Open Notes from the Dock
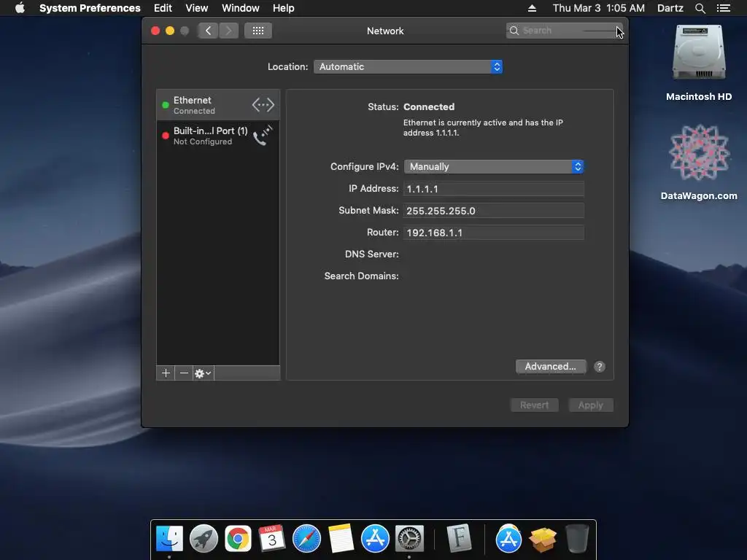Screen dimensions: 747x560 click(x=341, y=539)
